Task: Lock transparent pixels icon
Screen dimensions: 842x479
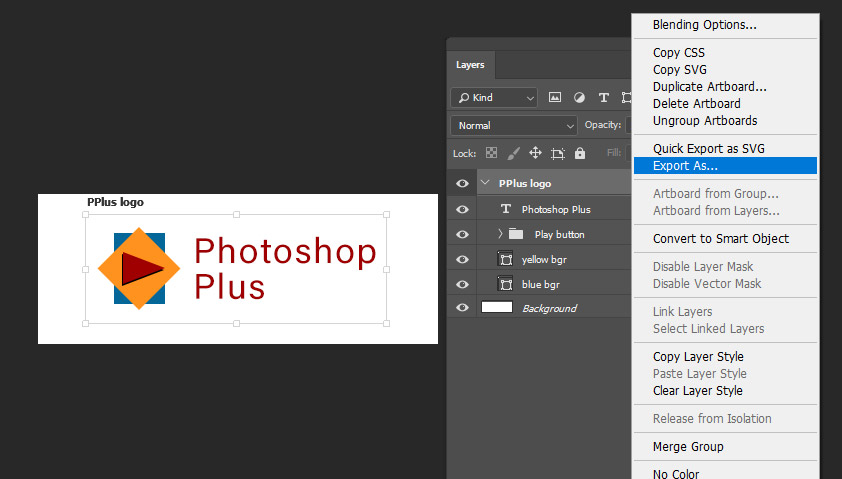Action: [491, 153]
